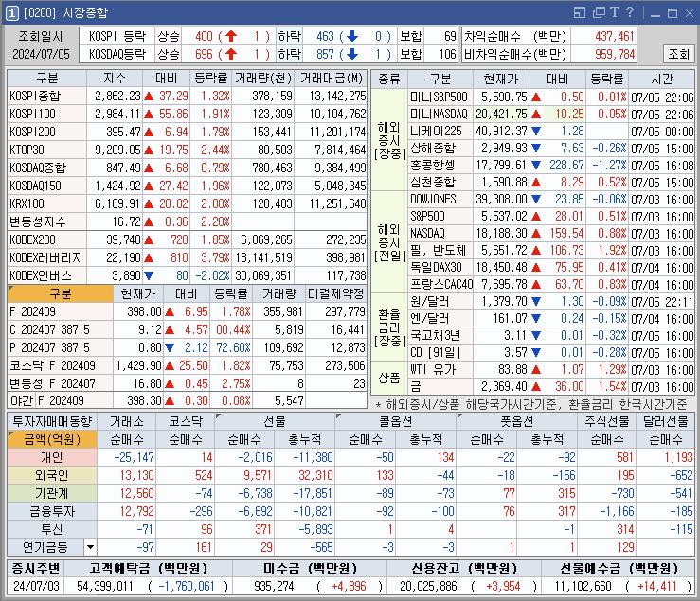This screenshot has width=700, height=601.
Task: Click the 선물 column header
Action: [x=275, y=421]
